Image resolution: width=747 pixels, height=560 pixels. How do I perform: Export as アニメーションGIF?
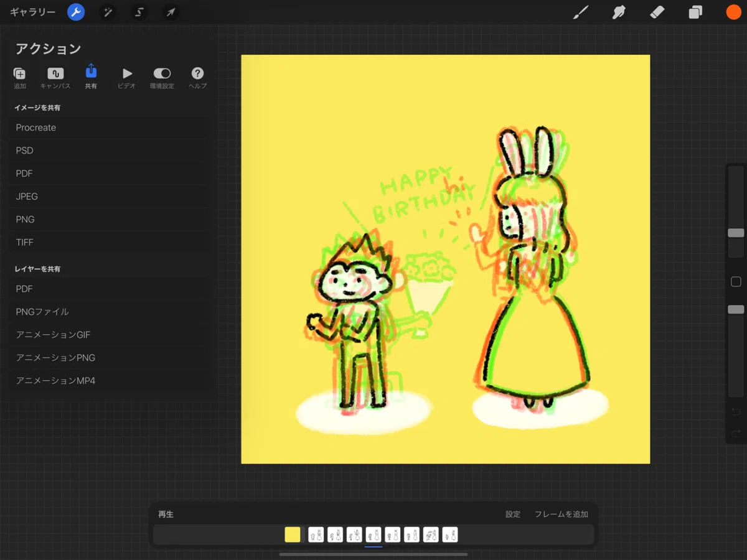point(109,335)
